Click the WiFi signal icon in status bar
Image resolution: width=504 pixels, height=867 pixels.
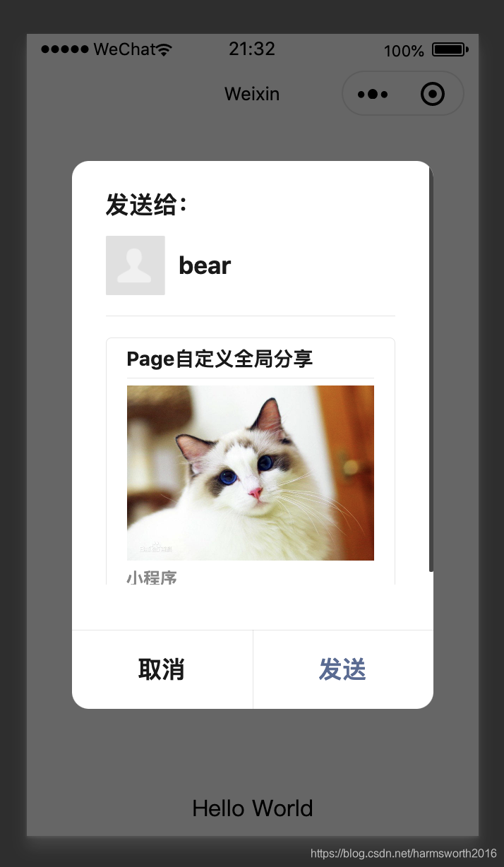(164, 49)
